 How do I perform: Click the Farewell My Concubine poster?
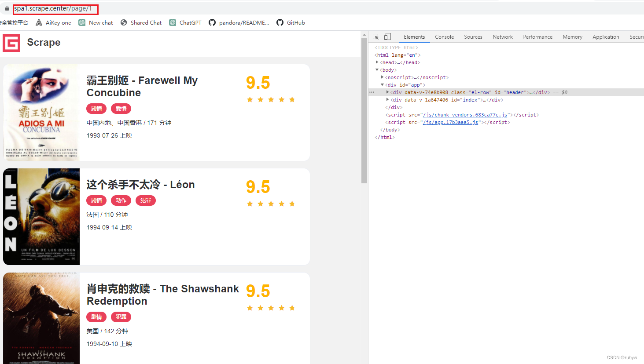41,113
